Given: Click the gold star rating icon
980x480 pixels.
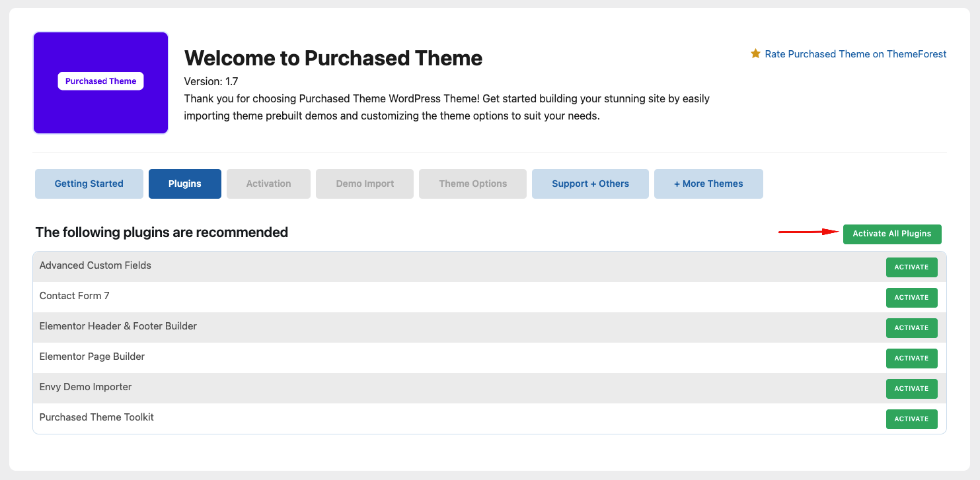Looking at the screenshot, I should click(755, 53).
